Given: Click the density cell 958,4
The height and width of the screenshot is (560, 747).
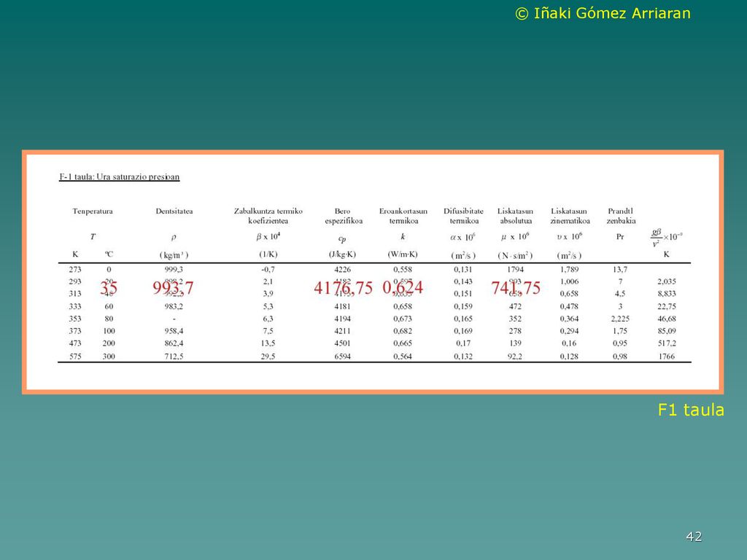Looking at the screenshot, I should [174, 331].
